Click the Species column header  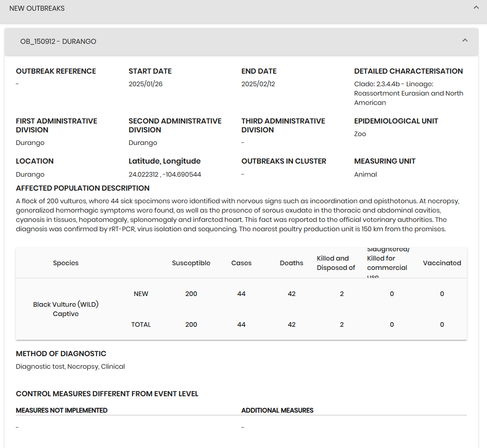point(65,263)
